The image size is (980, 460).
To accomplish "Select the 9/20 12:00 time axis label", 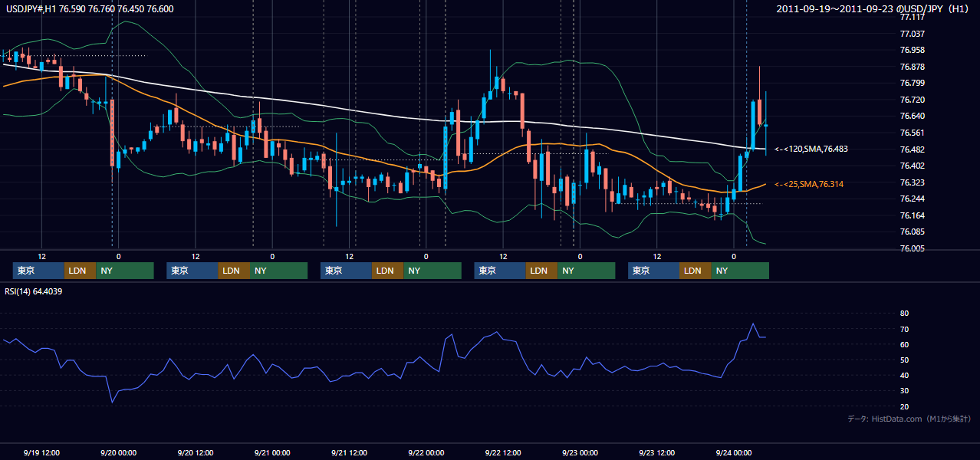I will [x=195, y=452].
